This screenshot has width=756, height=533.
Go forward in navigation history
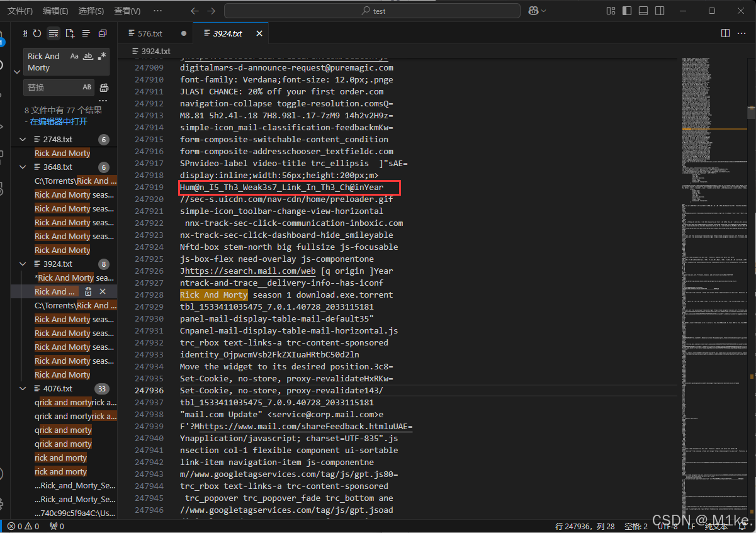coord(211,11)
